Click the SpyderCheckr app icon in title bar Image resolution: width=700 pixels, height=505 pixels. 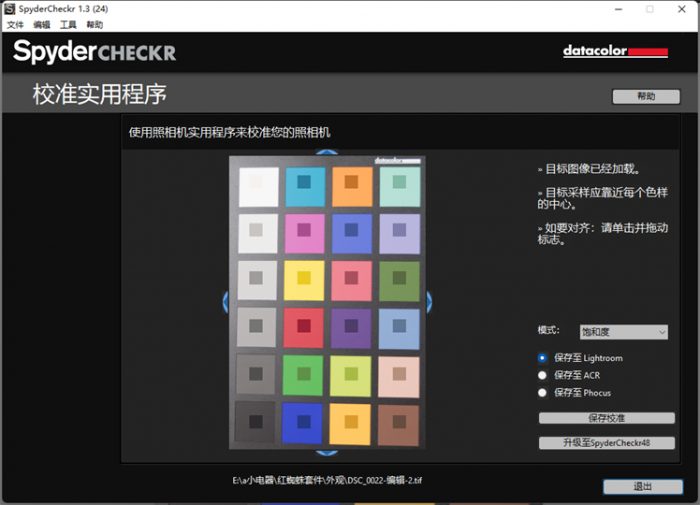[9, 9]
